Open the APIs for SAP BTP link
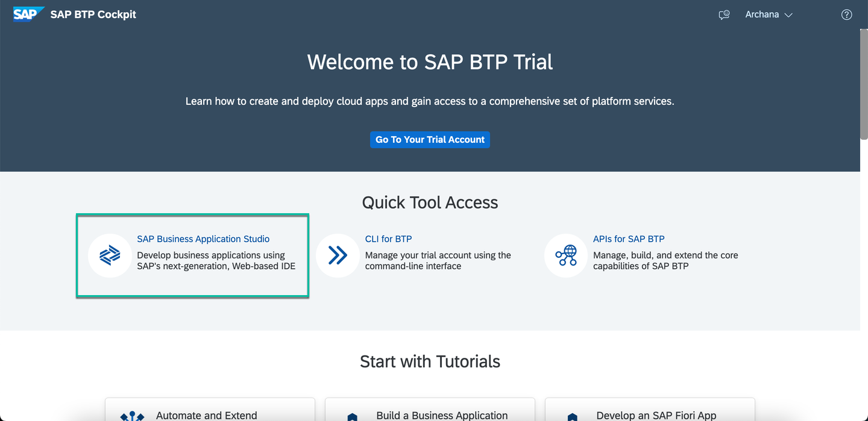This screenshot has height=421, width=868. (x=629, y=239)
